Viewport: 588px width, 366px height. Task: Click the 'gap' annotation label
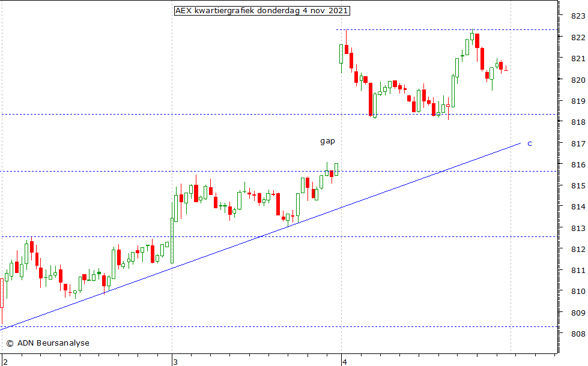[x=327, y=141]
